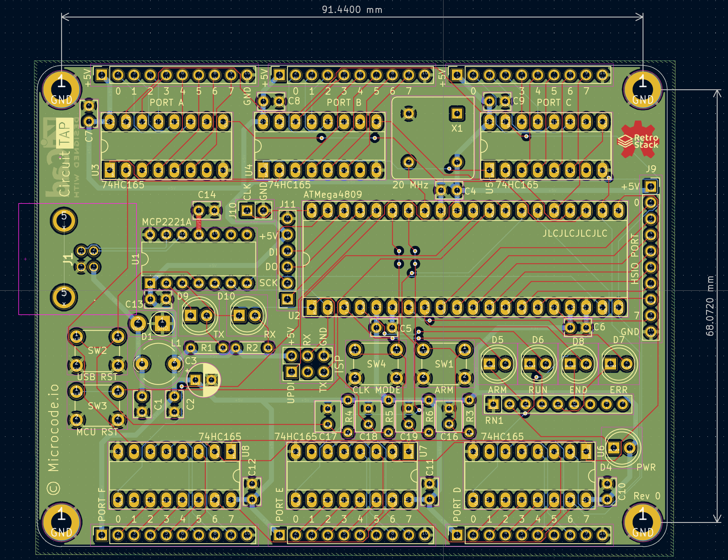Click the CLK MODE label
The image size is (728, 560).
376,390
